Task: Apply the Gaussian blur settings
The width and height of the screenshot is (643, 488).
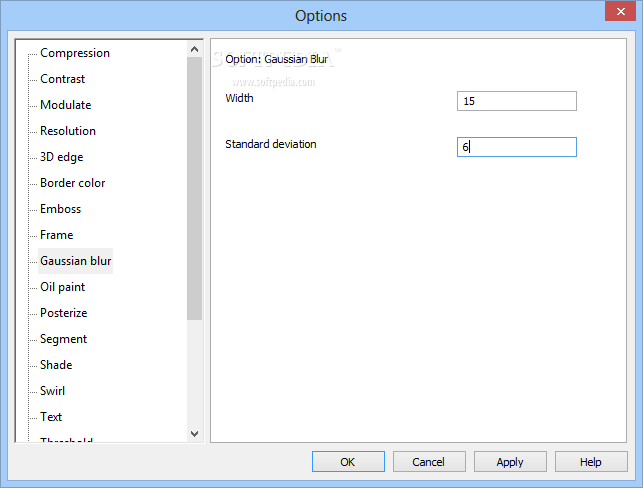Action: click(x=510, y=462)
